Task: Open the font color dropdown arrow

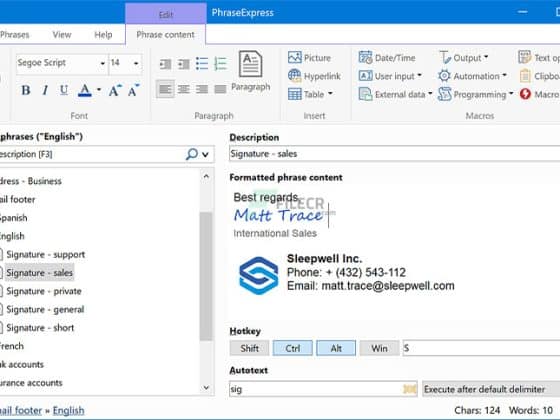Action: [99, 90]
